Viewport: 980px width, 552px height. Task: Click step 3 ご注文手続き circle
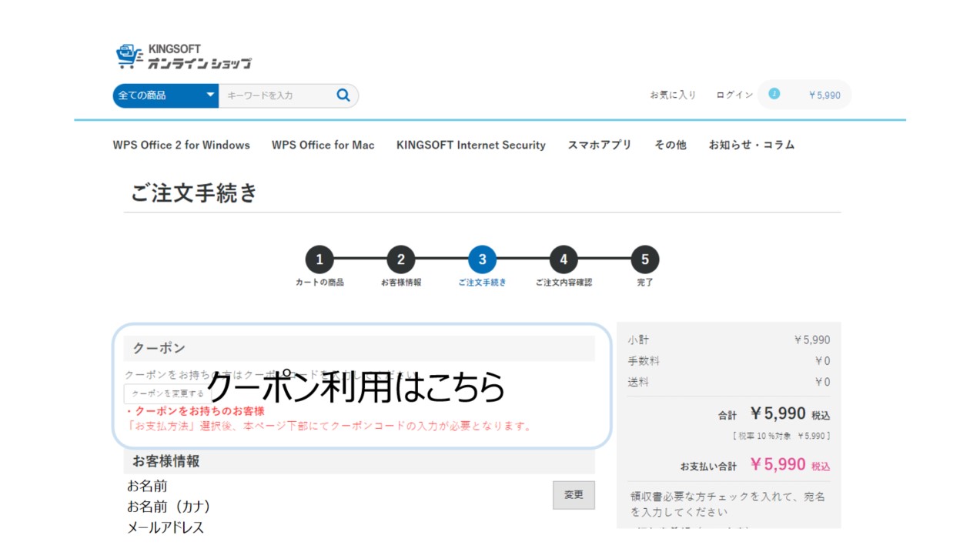(x=483, y=259)
